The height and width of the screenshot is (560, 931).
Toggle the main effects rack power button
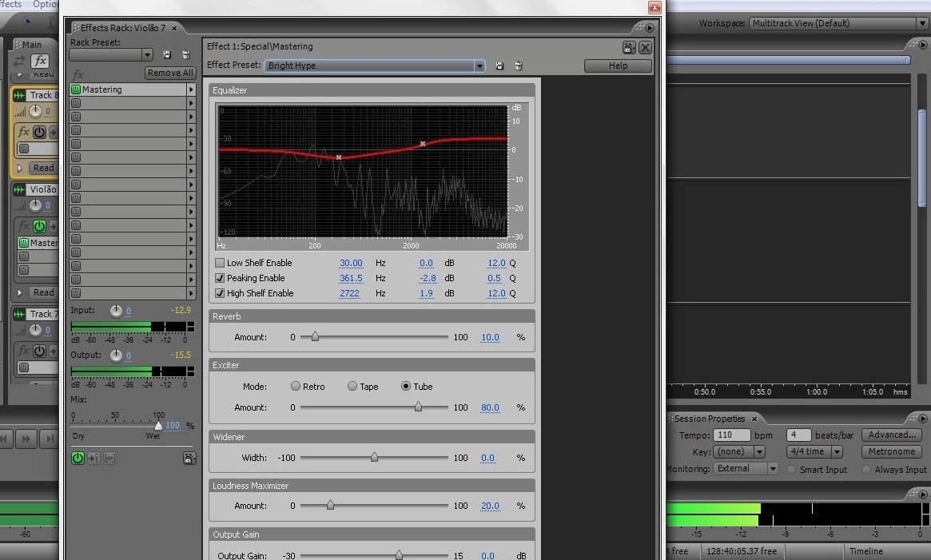coord(78,458)
